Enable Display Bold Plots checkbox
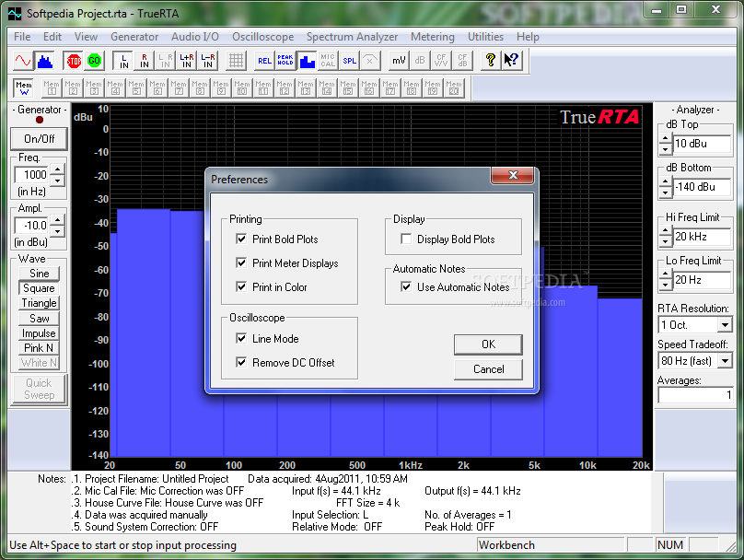The image size is (744, 560). [x=406, y=239]
